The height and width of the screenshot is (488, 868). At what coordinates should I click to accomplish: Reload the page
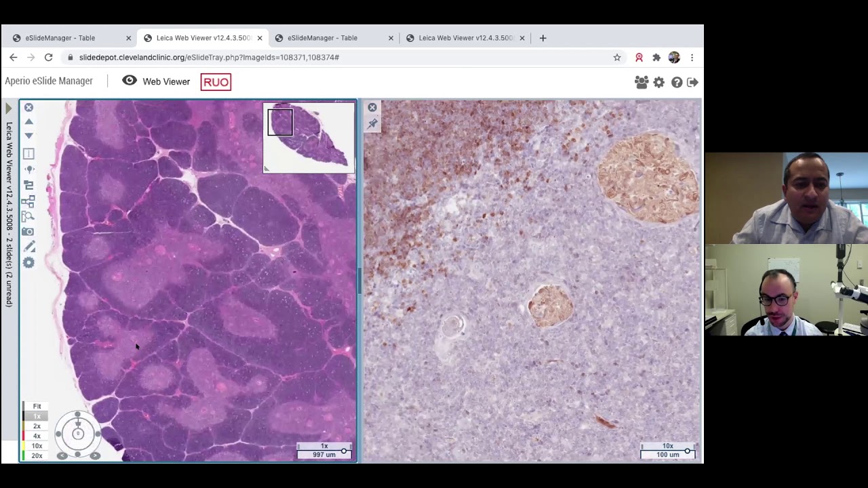click(x=49, y=58)
